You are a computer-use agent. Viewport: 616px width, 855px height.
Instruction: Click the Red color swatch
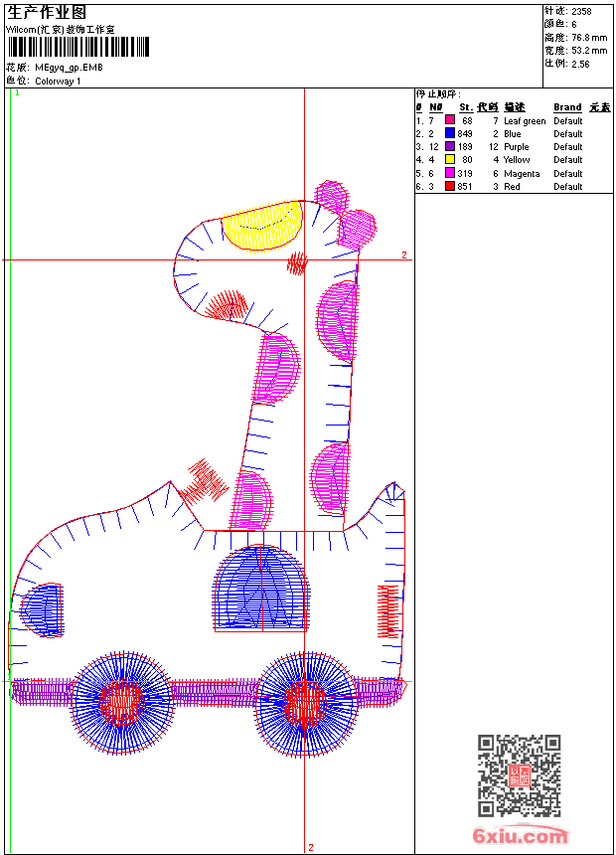[x=450, y=186]
